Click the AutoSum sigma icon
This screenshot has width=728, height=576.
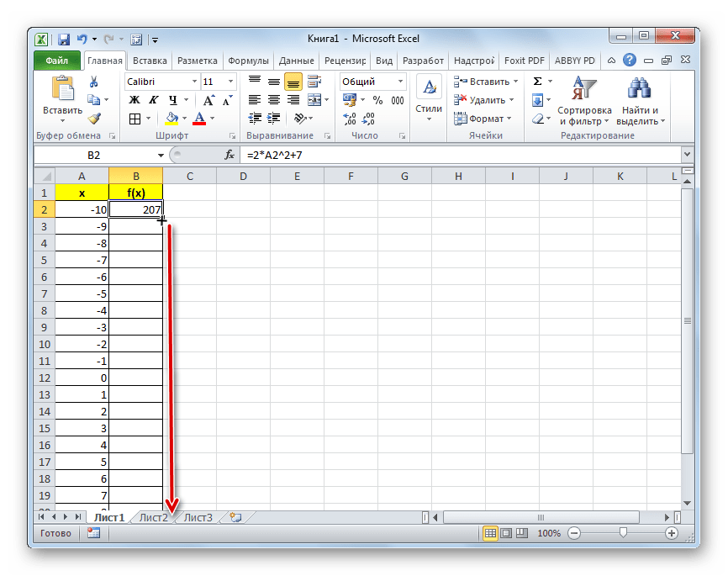(537, 82)
